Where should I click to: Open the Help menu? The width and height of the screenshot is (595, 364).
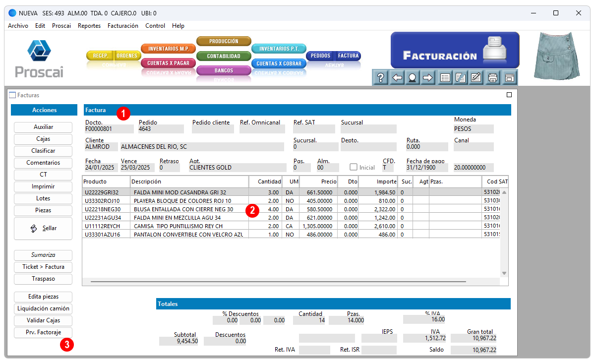click(x=178, y=26)
